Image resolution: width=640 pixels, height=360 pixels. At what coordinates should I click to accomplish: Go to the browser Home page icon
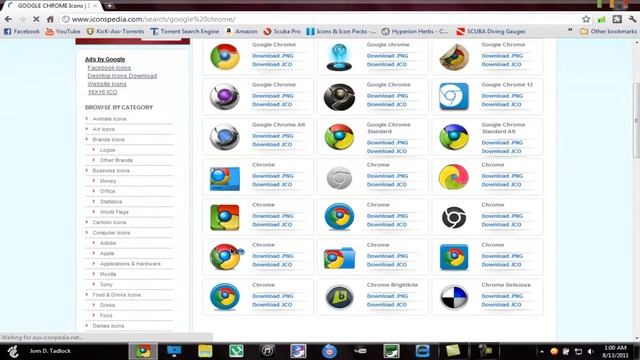tap(50, 19)
